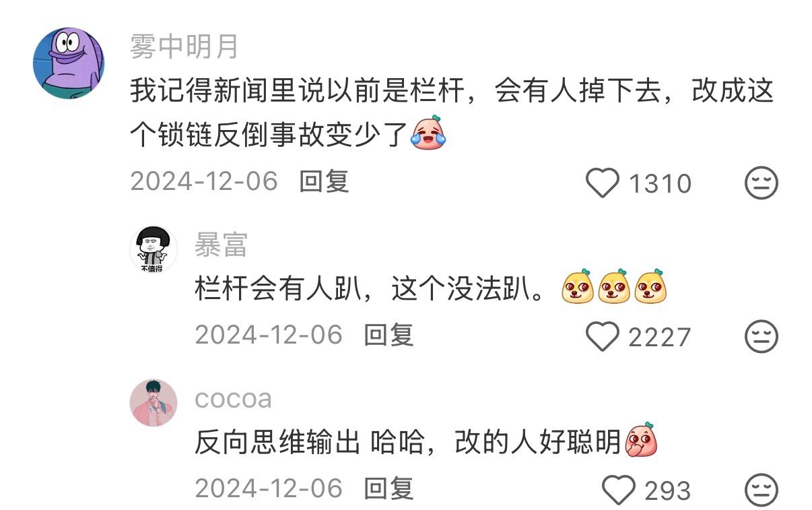Like cocoa's reply with 293 likes

pyautogui.click(x=618, y=490)
